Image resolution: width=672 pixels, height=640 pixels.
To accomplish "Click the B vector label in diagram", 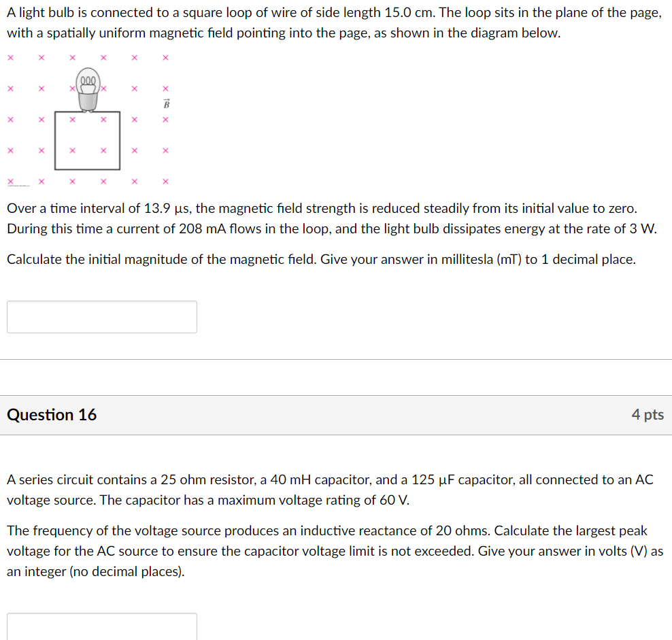I will click(166, 104).
